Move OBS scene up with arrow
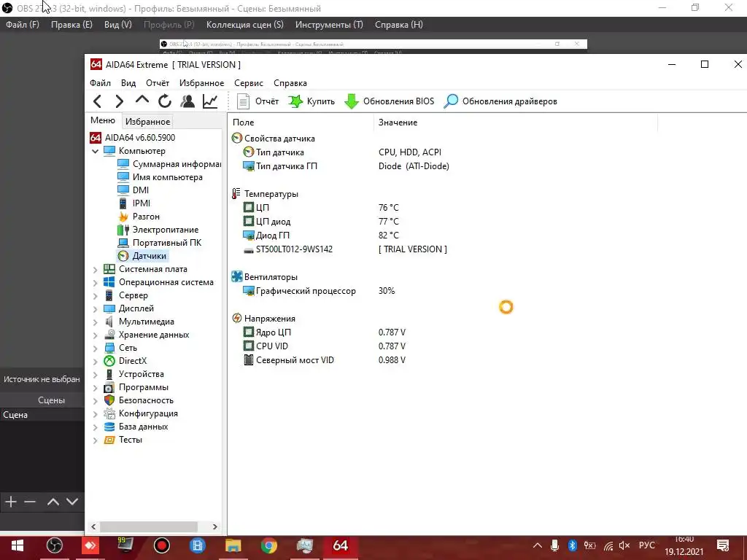Screen dimensions: 747x560 click(x=53, y=502)
